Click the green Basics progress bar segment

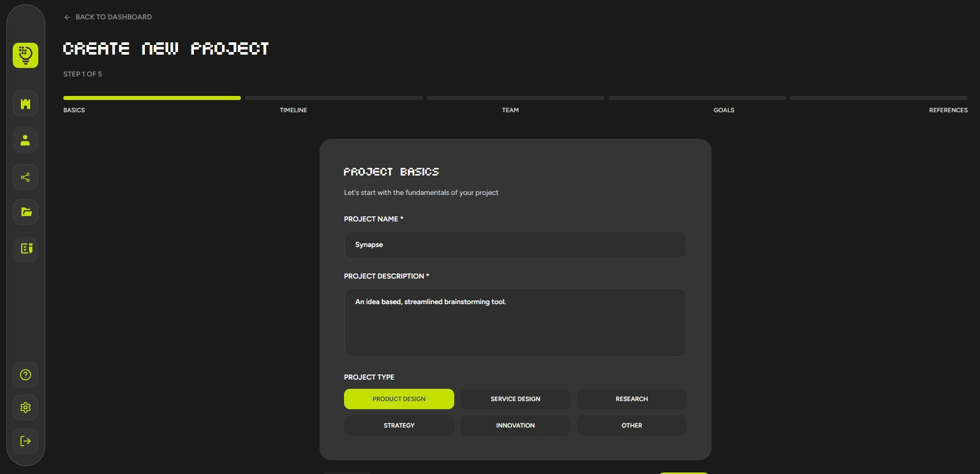coord(152,98)
